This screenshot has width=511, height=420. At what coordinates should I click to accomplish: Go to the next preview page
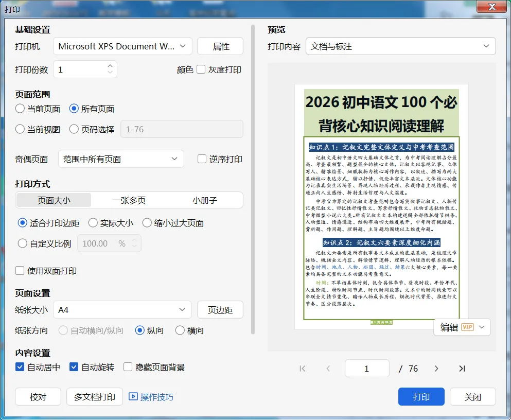(436, 369)
